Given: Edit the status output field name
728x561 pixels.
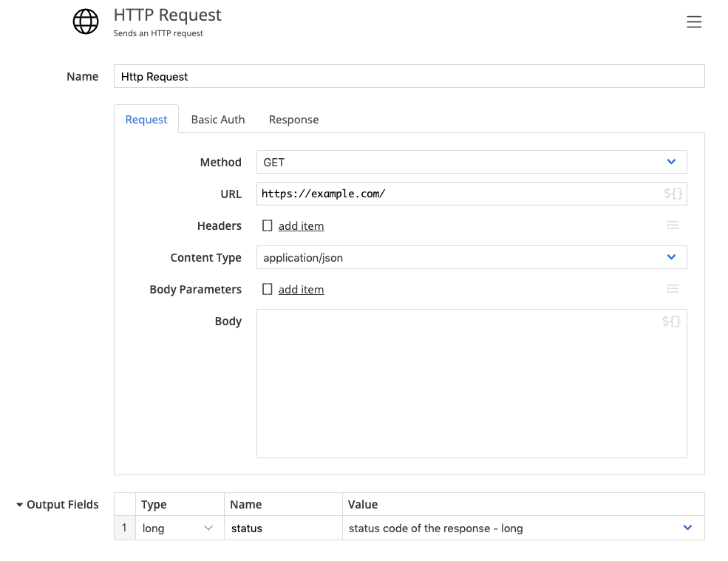Looking at the screenshot, I should pos(283,528).
